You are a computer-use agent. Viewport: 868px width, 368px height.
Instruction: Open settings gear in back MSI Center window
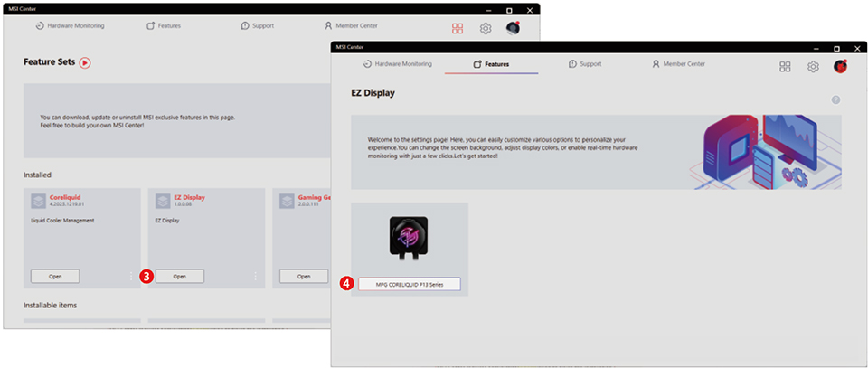pyautogui.click(x=486, y=28)
